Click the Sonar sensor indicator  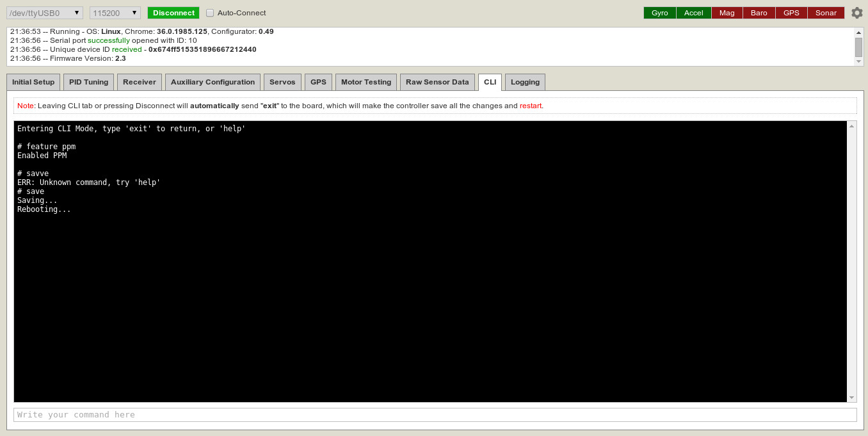coord(826,13)
